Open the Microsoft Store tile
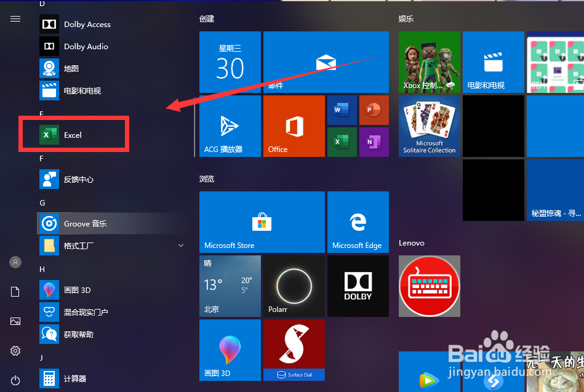 pyautogui.click(x=262, y=222)
